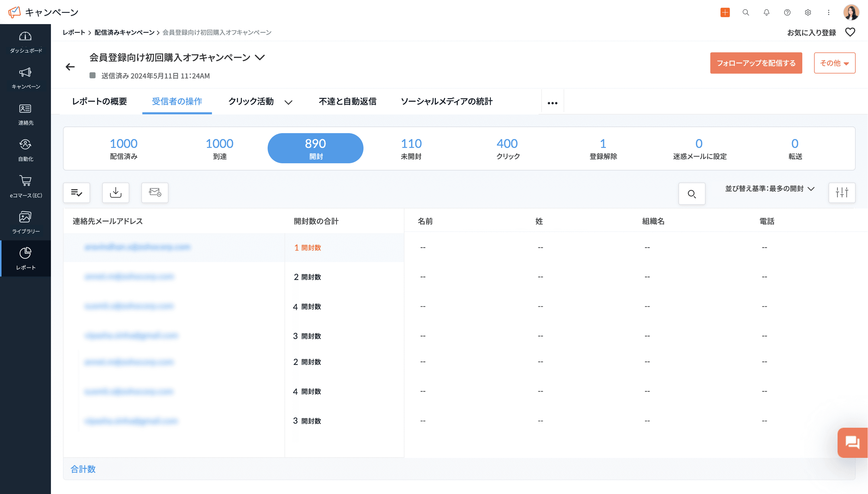The image size is (868, 494).
Task: Expand the campaign title dropdown chevron
Action: pyautogui.click(x=260, y=57)
